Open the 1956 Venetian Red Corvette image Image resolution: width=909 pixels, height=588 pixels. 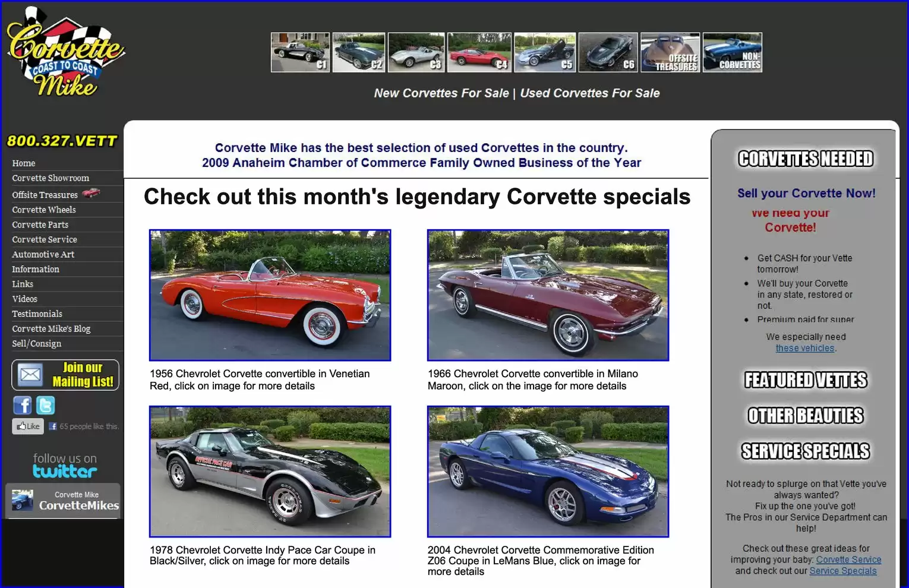tap(270, 295)
